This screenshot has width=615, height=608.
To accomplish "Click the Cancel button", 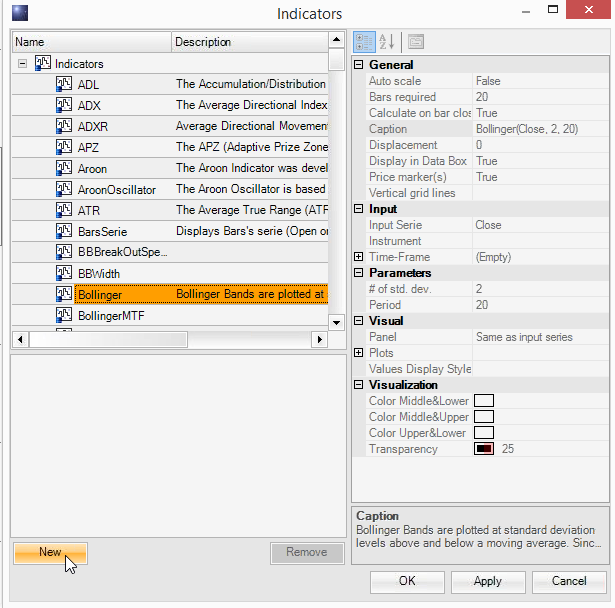I will click(x=569, y=581).
